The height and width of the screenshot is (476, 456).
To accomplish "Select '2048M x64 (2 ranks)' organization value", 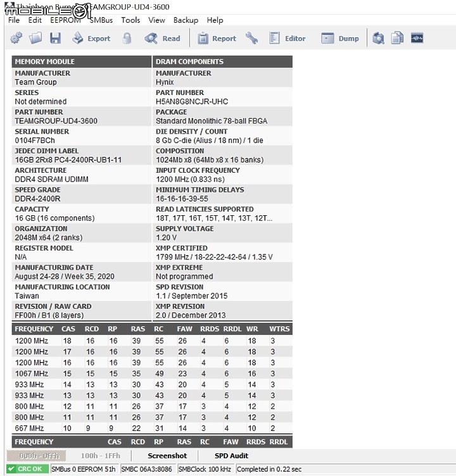I will point(49,237).
